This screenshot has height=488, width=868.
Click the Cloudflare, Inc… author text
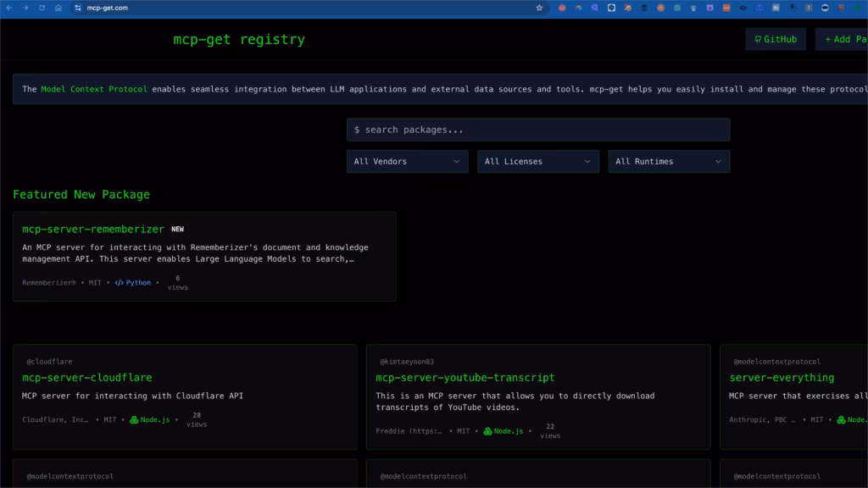[x=55, y=420]
